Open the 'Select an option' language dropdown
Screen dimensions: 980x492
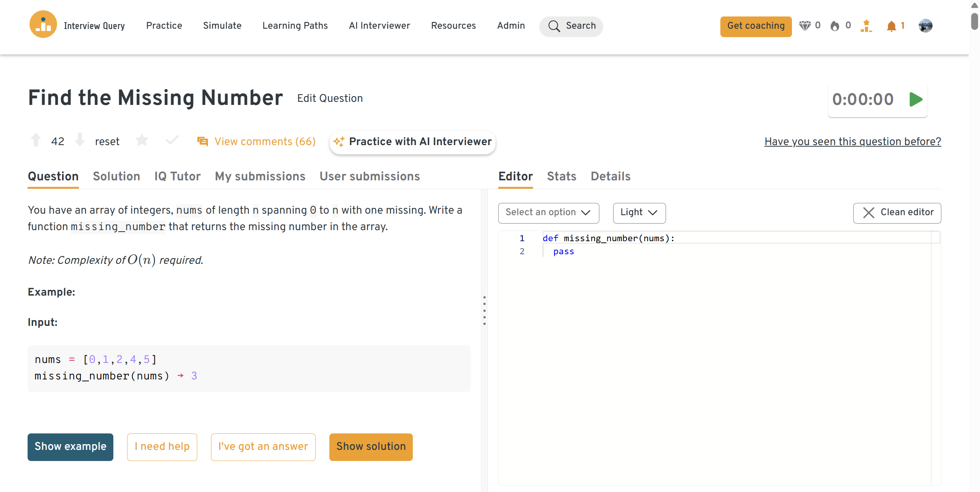(x=548, y=213)
